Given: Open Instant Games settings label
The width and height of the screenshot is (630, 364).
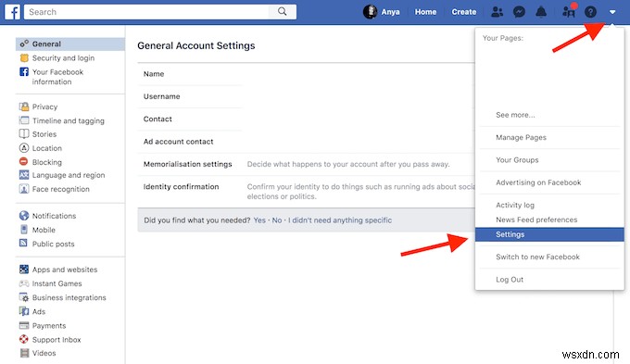Looking at the screenshot, I should pos(57,283).
